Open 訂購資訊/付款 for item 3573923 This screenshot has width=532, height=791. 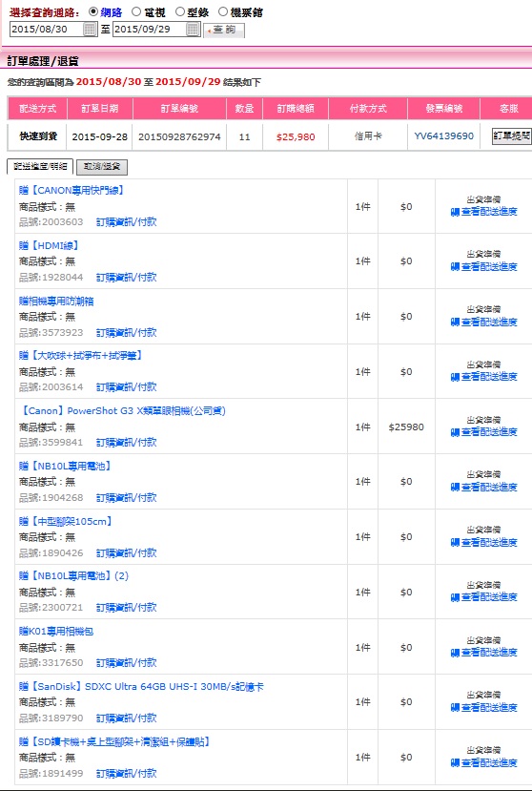126,332
